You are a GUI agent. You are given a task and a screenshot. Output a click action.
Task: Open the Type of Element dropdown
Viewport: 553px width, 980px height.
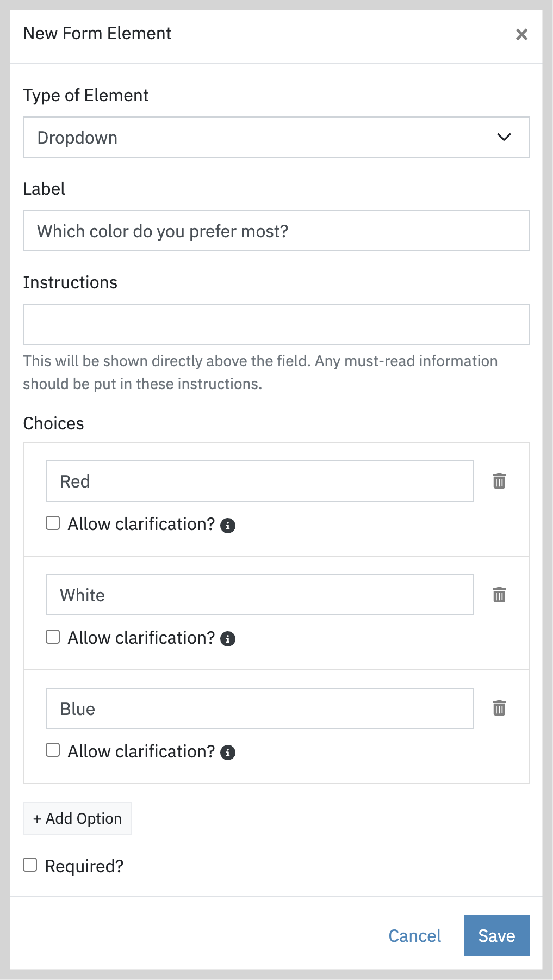276,137
